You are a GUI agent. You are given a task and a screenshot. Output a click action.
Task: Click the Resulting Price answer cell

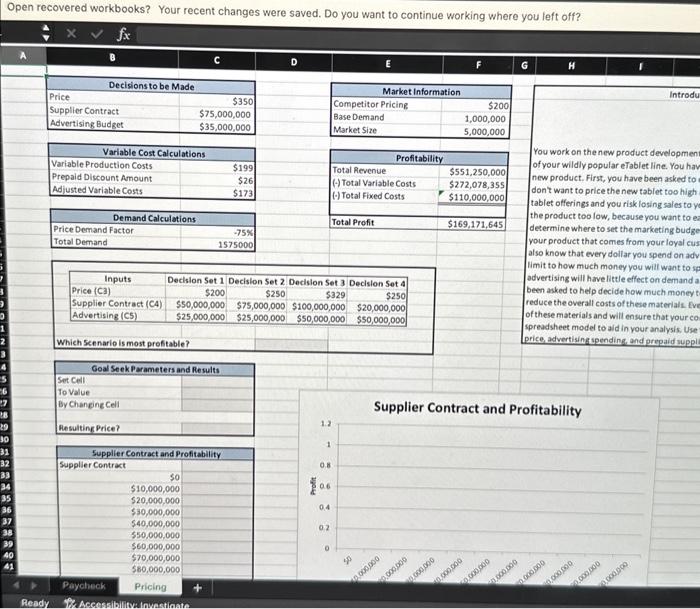coord(217,428)
